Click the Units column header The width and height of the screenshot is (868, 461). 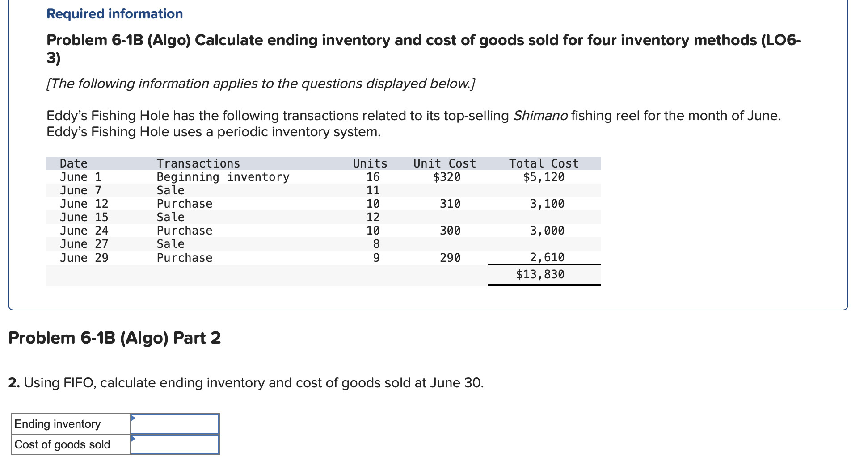point(369,163)
